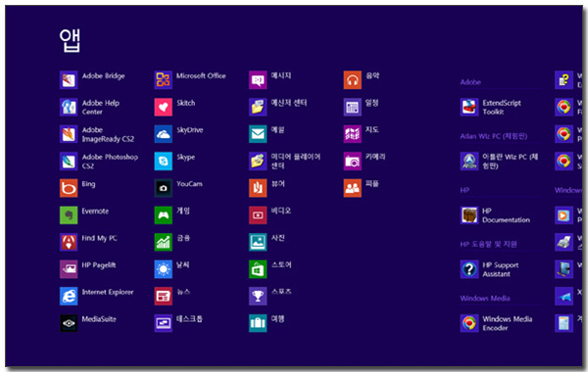Open the 스토어 store app tile
Screen dimensions: 588x372
[258, 269]
